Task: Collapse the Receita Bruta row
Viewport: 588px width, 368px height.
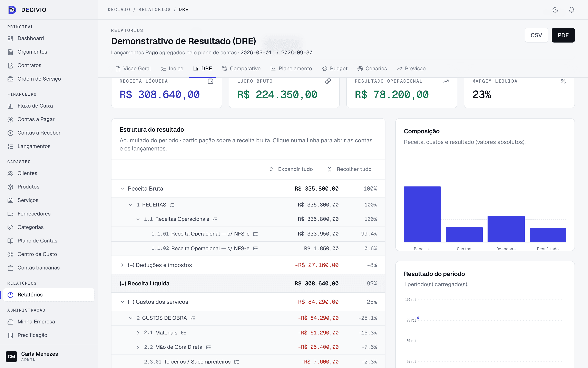Action: point(122,189)
